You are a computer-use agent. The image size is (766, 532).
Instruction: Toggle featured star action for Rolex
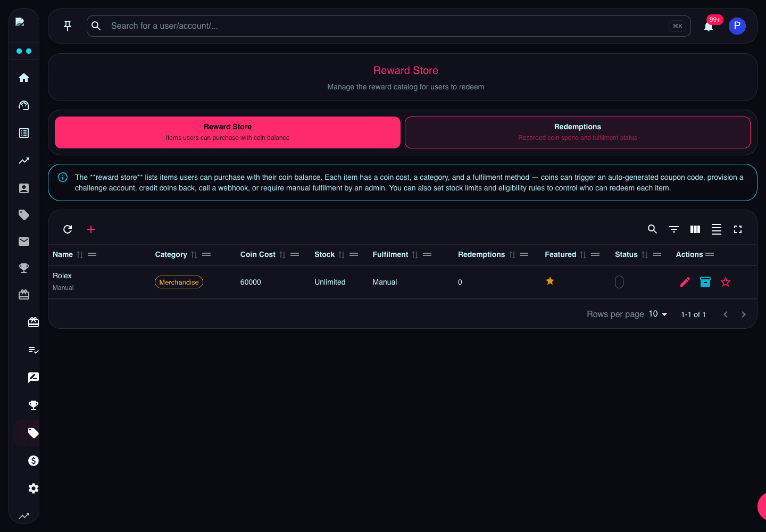tap(726, 282)
